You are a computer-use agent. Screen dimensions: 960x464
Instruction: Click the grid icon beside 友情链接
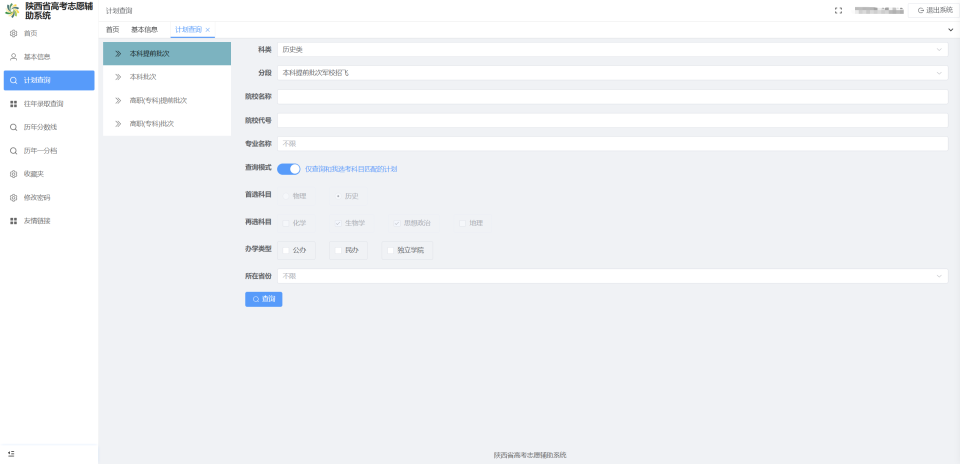[x=13, y=221]
